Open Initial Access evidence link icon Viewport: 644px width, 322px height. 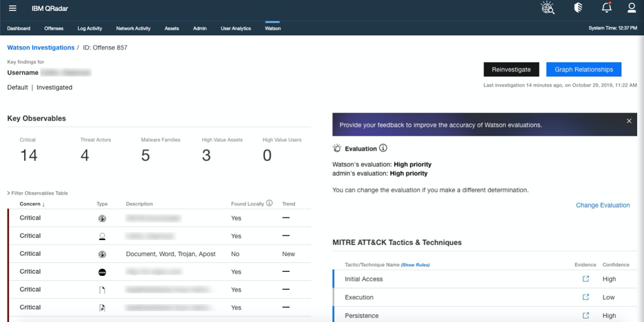[x=586, y=279]
